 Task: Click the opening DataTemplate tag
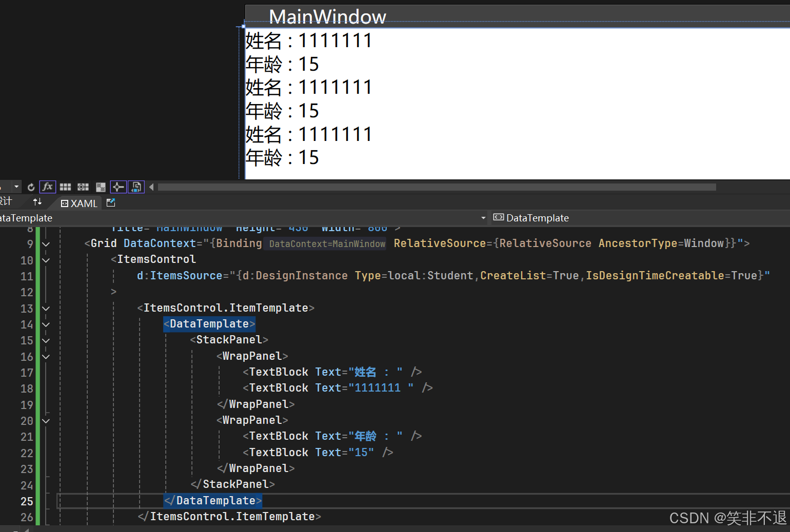point(209,324)
